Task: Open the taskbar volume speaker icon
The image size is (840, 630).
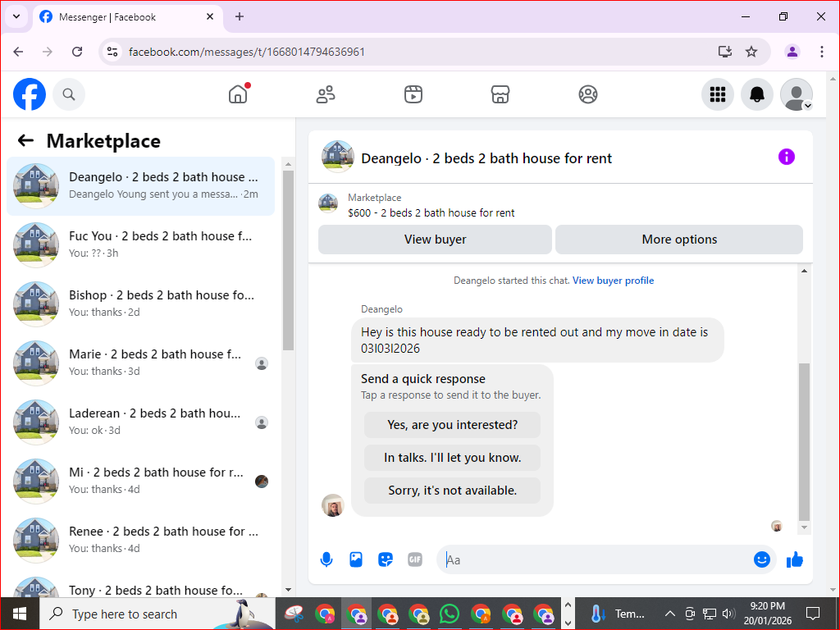Action: point(728,614)
